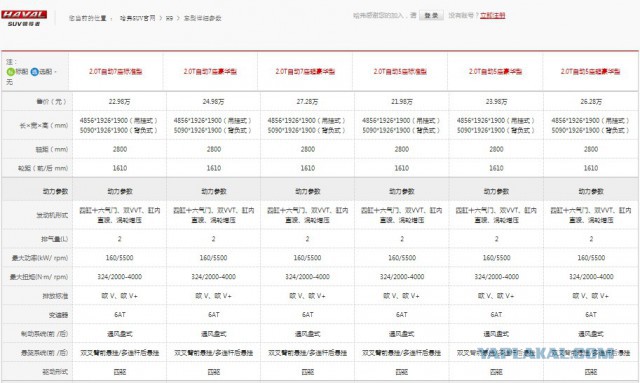
Task: Click 四驱 drive cell under 2.0T自动5座标准型
Action: pos(402,372)
